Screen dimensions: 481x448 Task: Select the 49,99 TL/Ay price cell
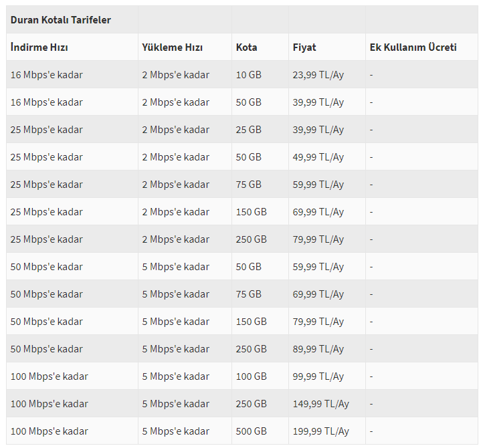click(x=318, y=157)
